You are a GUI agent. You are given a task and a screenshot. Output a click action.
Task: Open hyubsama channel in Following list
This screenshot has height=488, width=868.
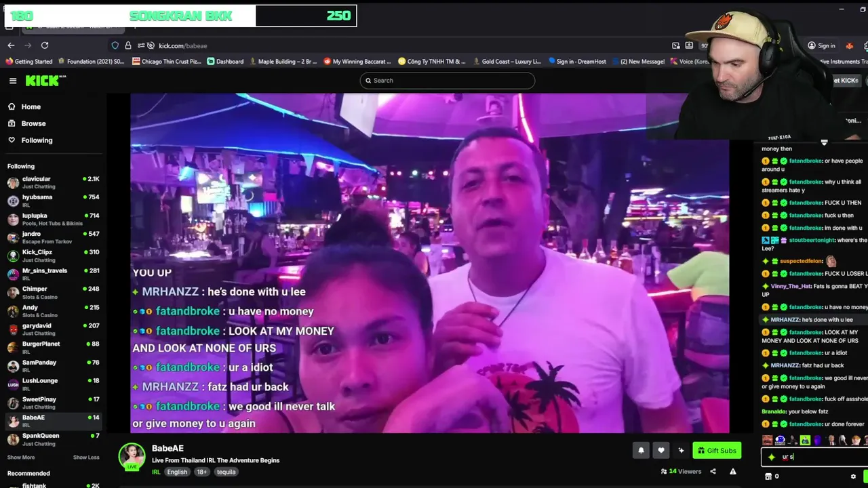(53, 201)
